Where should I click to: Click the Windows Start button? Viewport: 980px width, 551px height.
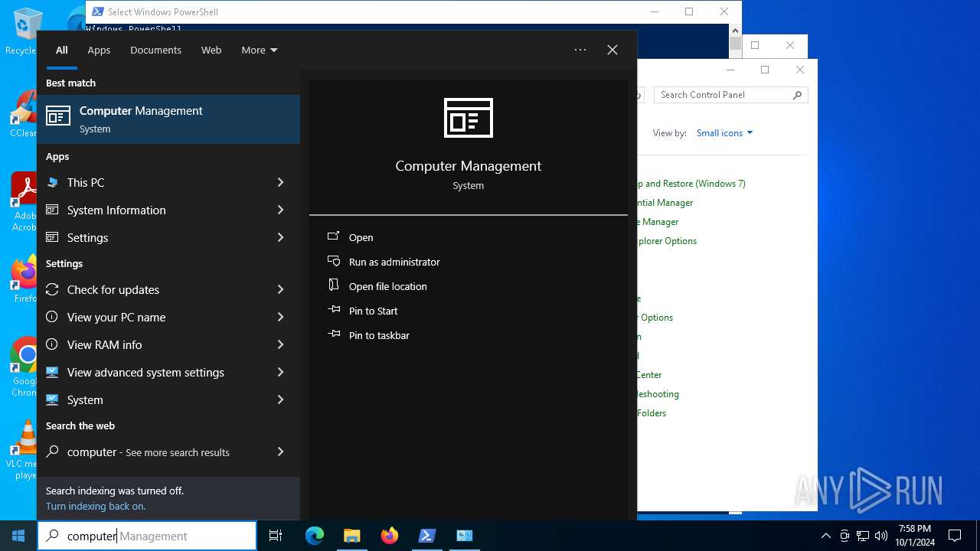(18, 536)
